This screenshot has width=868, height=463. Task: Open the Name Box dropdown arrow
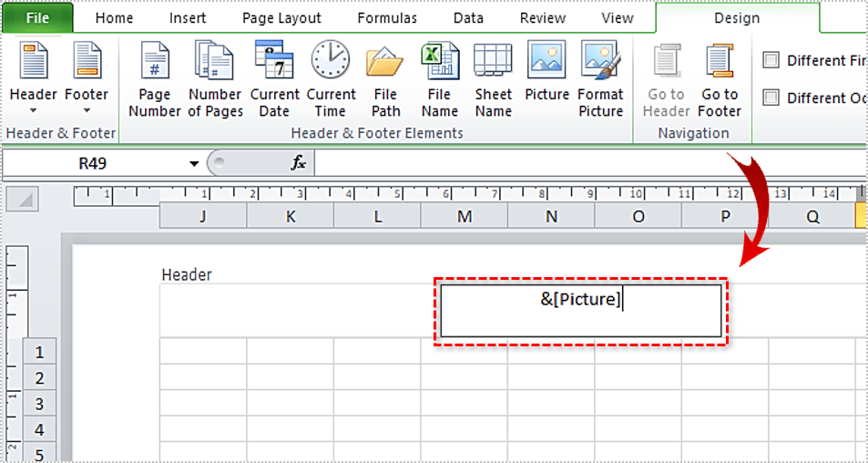pyautogui.click(x=194, y=164)
